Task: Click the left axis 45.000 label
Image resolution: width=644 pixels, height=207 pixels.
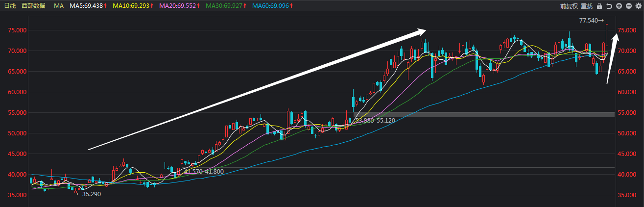Action: click(17, 154)
